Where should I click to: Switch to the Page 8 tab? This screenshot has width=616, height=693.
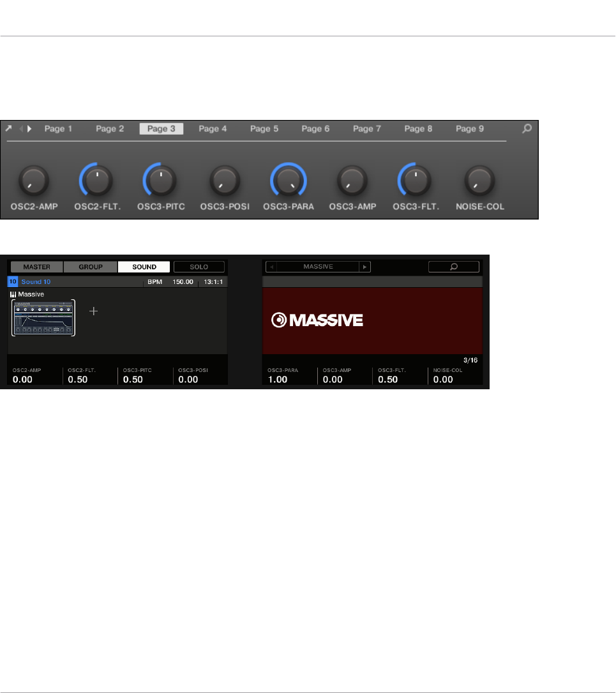pos(418,129)
